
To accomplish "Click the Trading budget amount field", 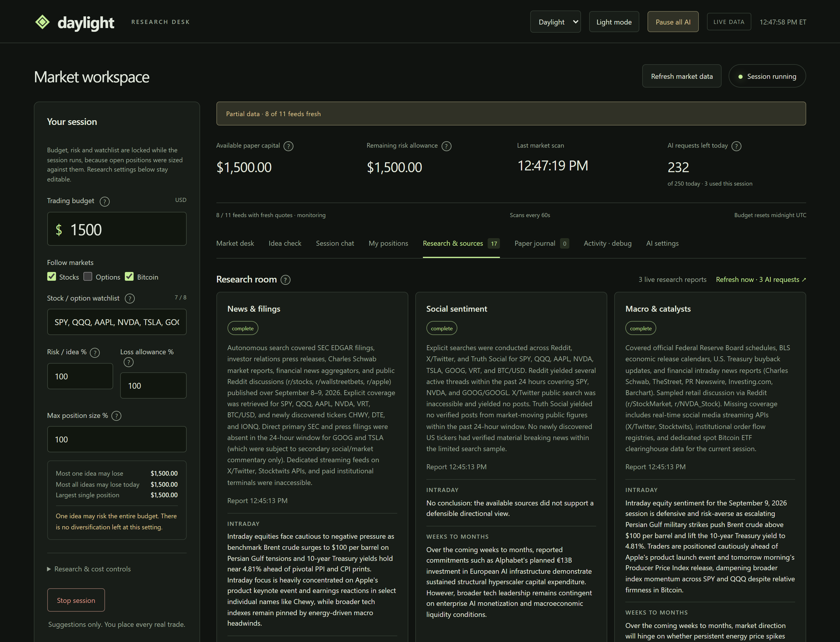I will (x=116, y=229).
